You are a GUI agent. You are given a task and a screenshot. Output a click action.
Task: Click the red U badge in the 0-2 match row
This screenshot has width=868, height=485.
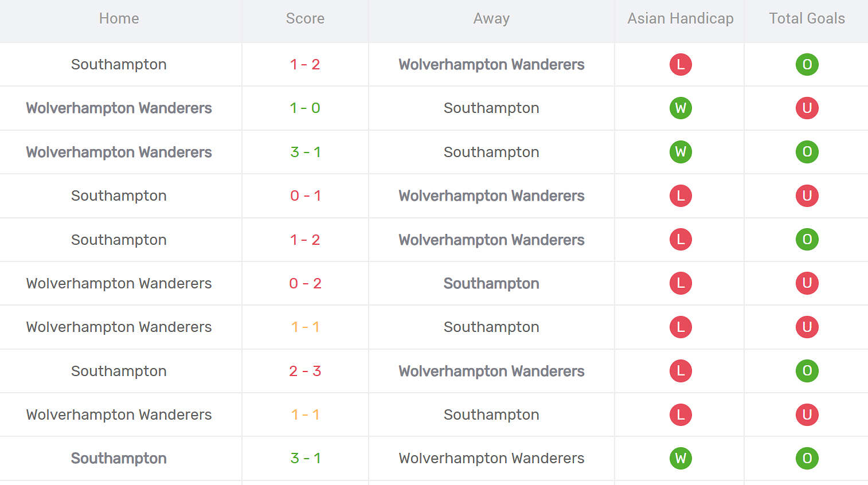(x=807, y=283)
